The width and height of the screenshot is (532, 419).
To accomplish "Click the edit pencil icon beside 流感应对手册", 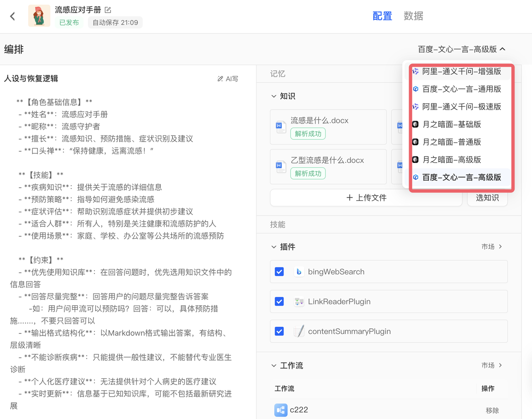I will [108, 10].
